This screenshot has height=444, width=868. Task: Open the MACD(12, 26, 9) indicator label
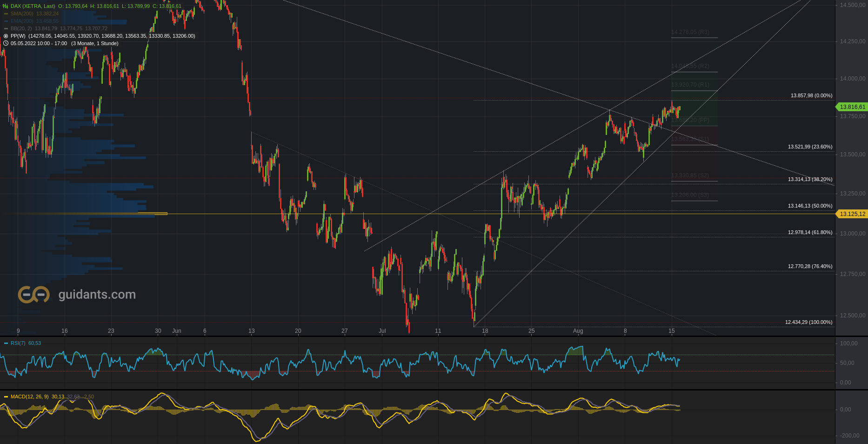tap(29, 397)
